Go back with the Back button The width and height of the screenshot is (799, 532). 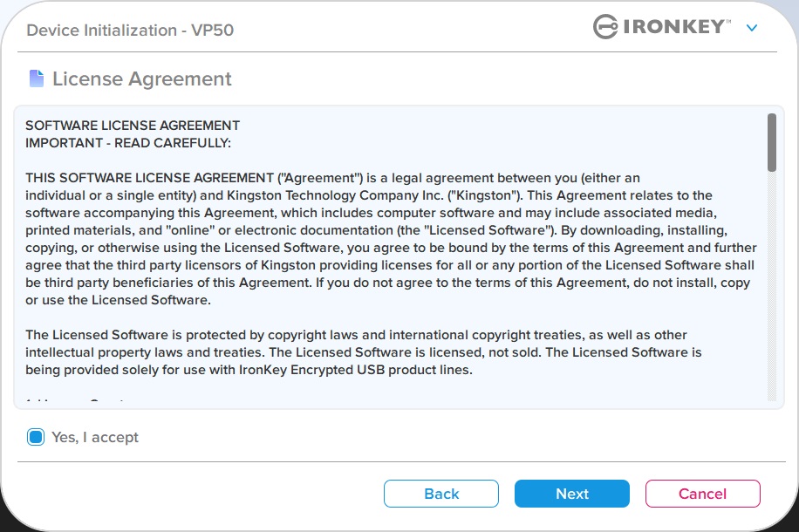(441, 494)
